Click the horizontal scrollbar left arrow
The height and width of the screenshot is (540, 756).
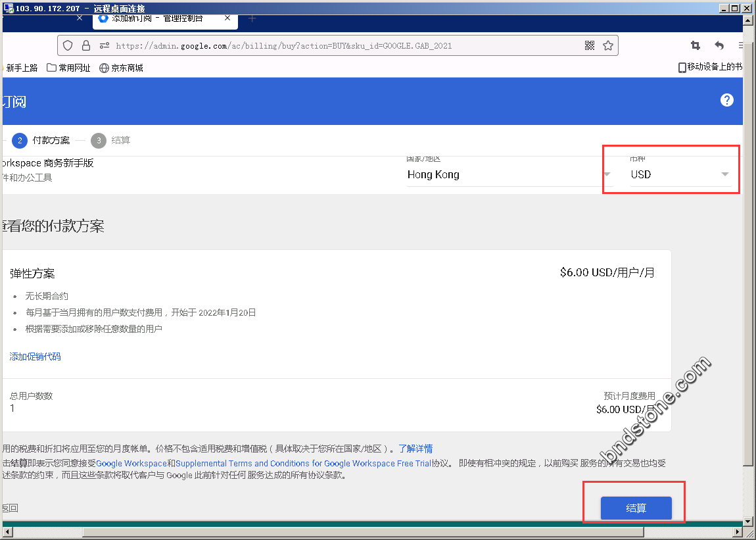[x=7, y=532]
